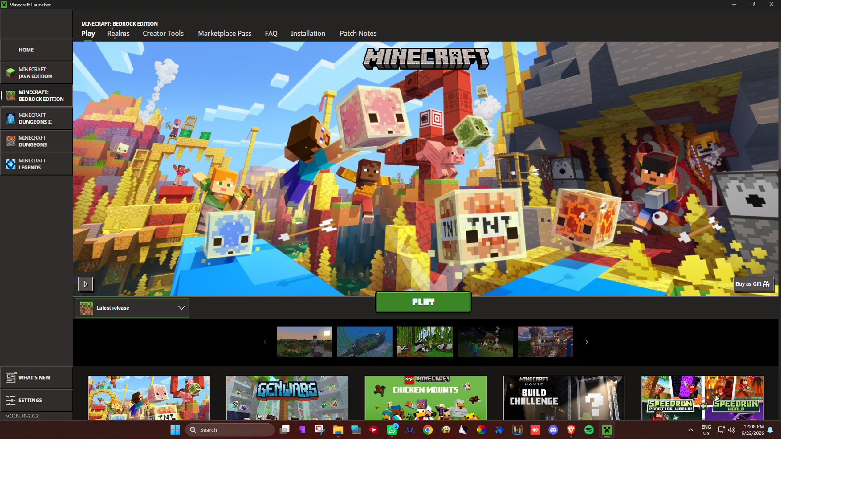View the underwater shipwreck screenshot thumbnail
The height and width of the screenshot is (488, 868).
coord(365,342)
